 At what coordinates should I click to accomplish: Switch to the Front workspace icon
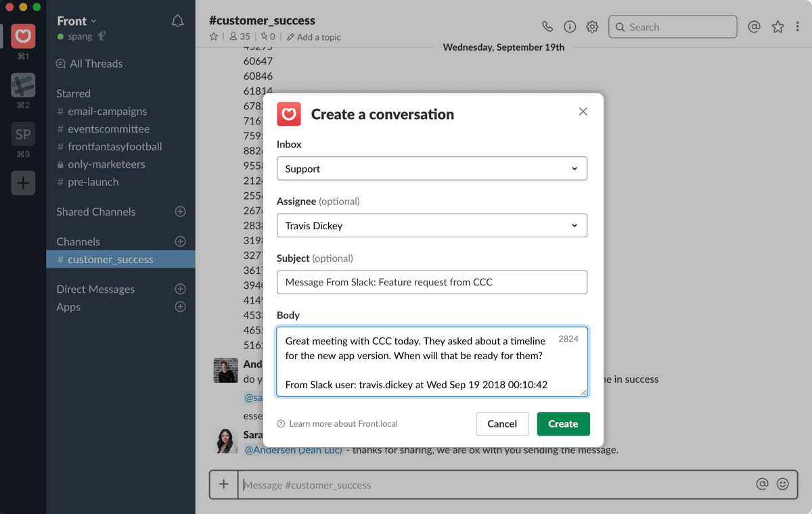tap(23, 36)
